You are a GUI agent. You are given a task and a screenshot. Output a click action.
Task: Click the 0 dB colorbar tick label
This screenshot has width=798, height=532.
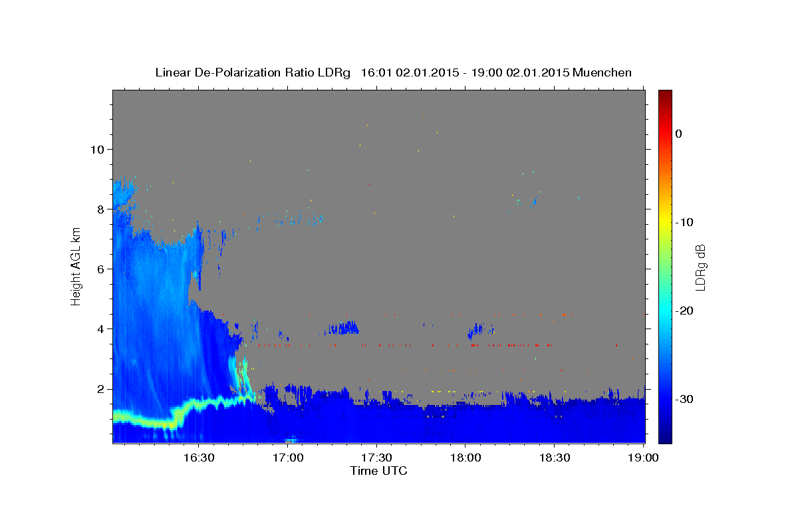click(679, 134)
